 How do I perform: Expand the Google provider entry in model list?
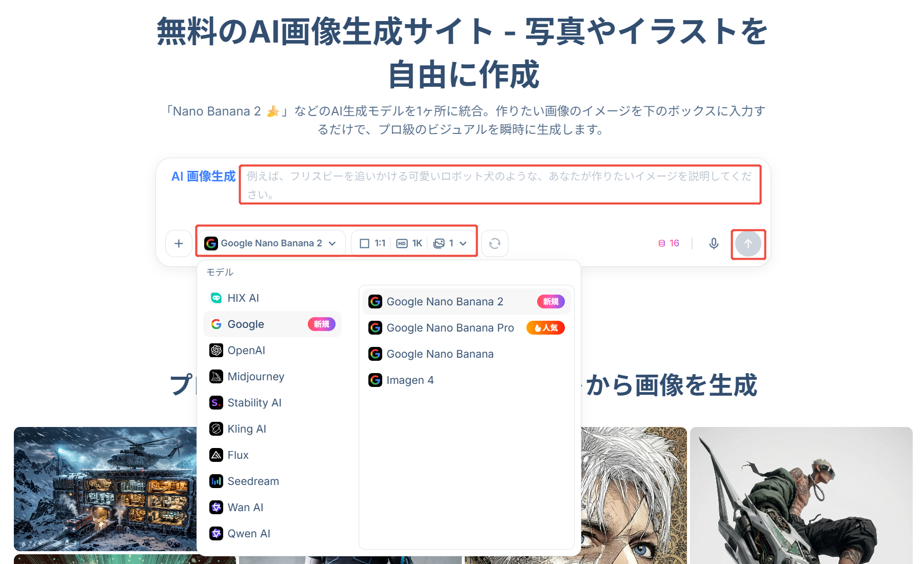coord(246,324)
